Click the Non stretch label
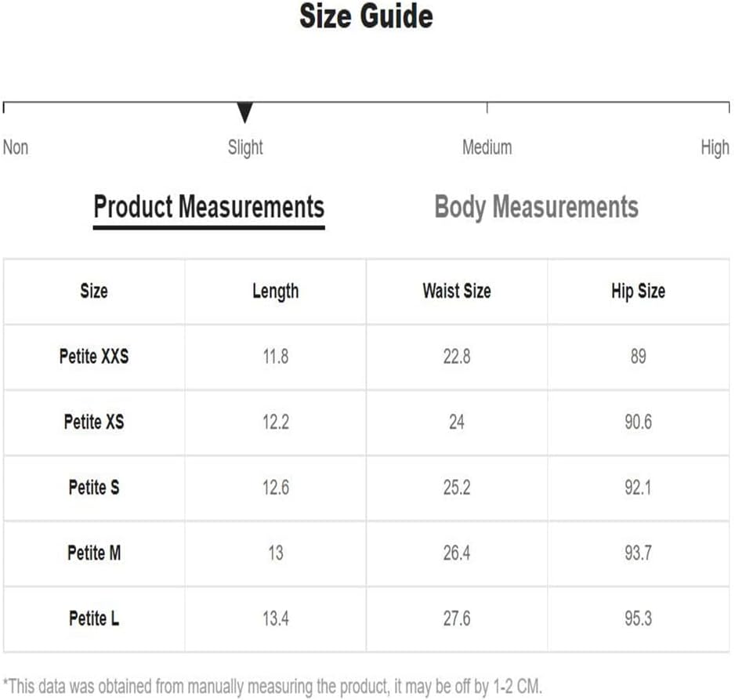 click(x=16, y=147)
